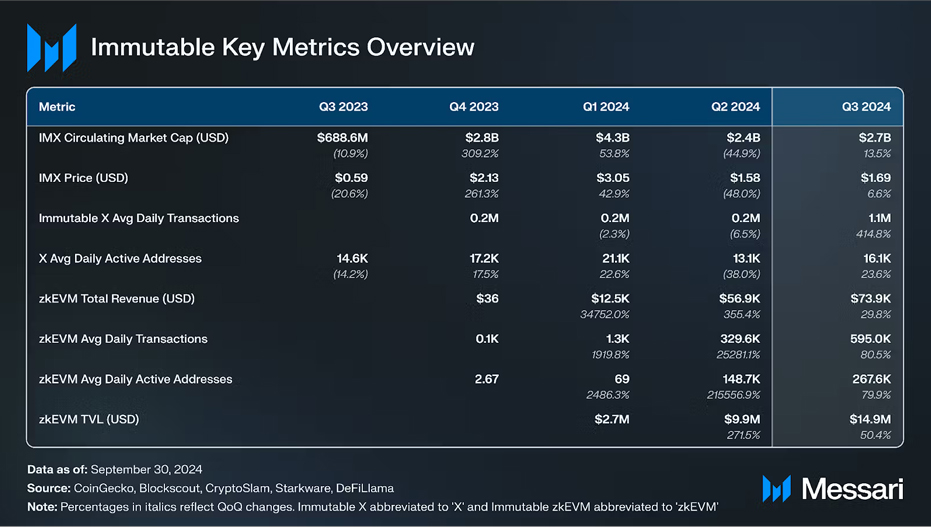Click the 'X Avg Daily Active Addresses' label
This screenshot has height=527, width=931.
pyautogui.click(x=120, y=259)
